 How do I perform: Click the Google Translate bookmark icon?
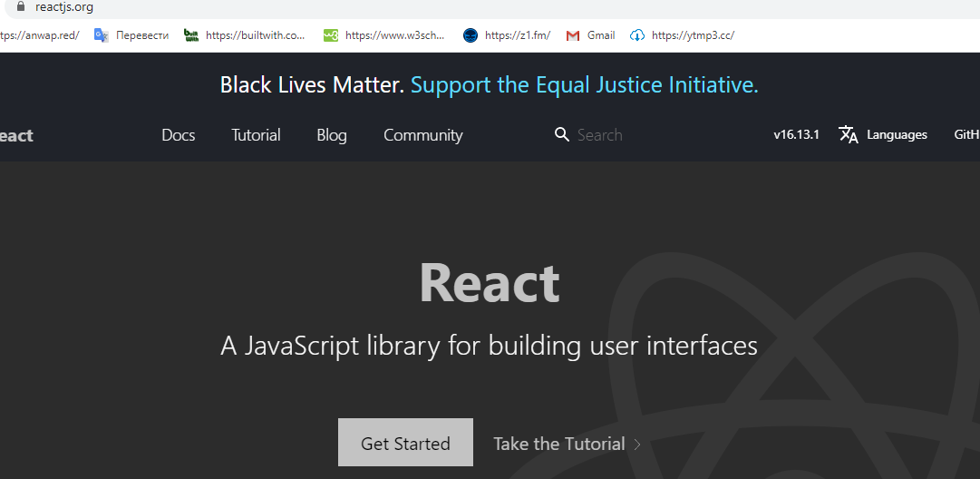click(102, 35)
